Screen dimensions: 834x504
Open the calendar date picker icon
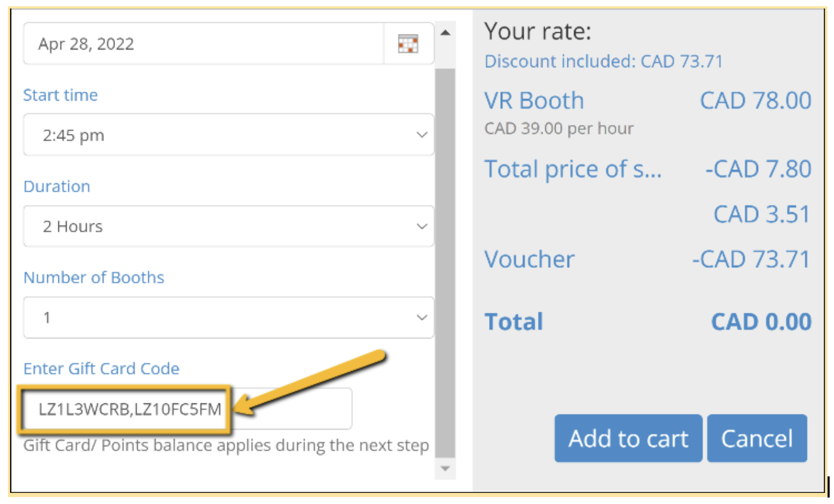408,44
